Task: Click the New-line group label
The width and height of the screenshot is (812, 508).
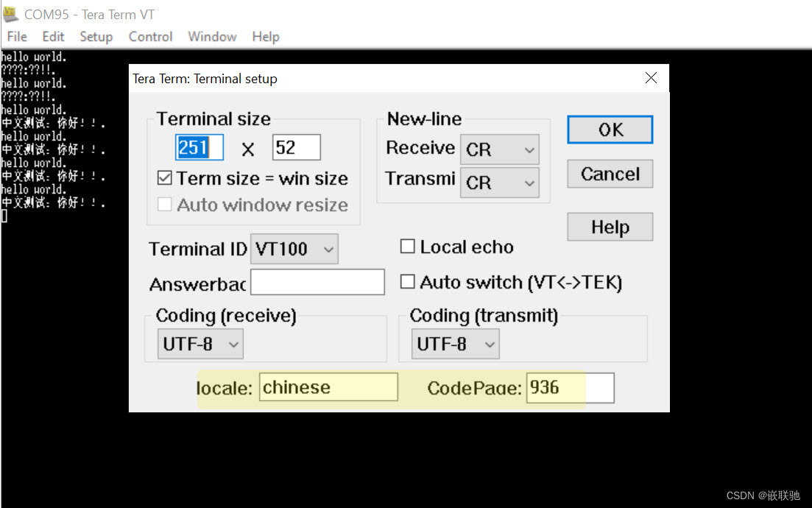Action: click(424, 119)
